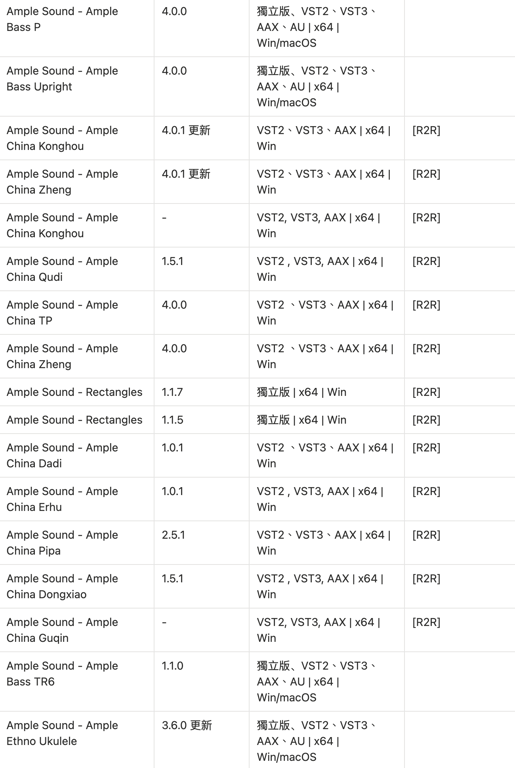Click the 3.6.0 更新 version for Ethno Ukulele
Screen dimensions: 515x768
187,725
